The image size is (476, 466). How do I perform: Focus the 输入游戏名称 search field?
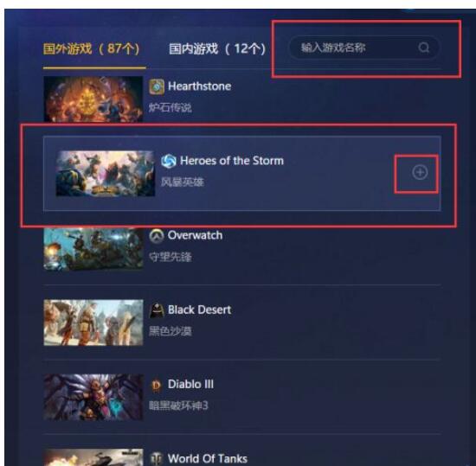click(x=364, y=48)
